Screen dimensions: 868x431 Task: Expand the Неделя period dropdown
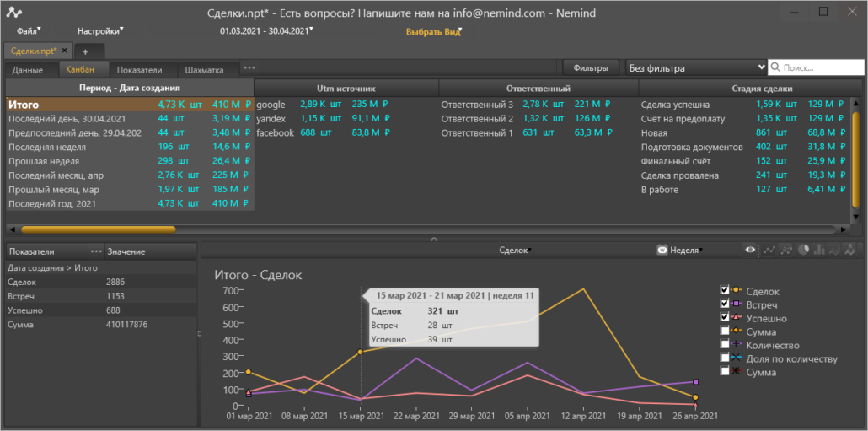[x=684, y=250]
